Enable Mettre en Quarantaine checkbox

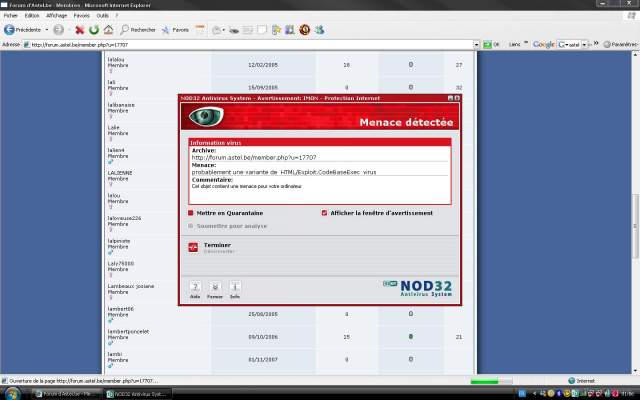coord(191,213)
